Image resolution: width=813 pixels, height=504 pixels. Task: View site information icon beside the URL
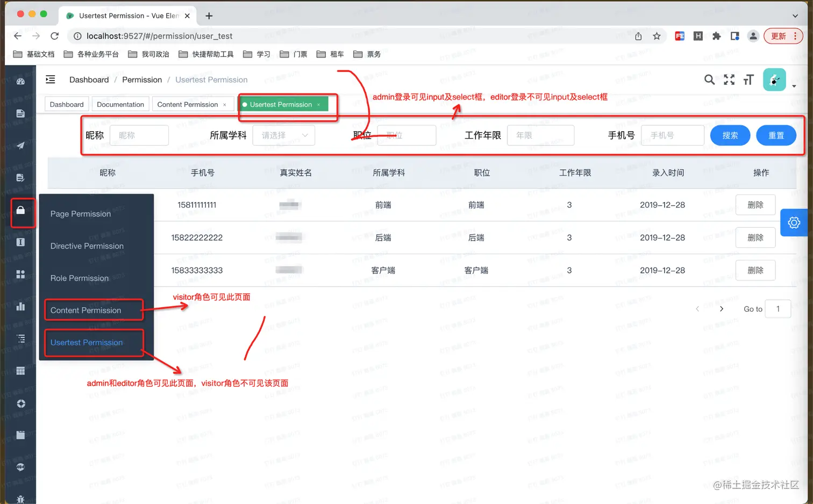pos(77,36)
